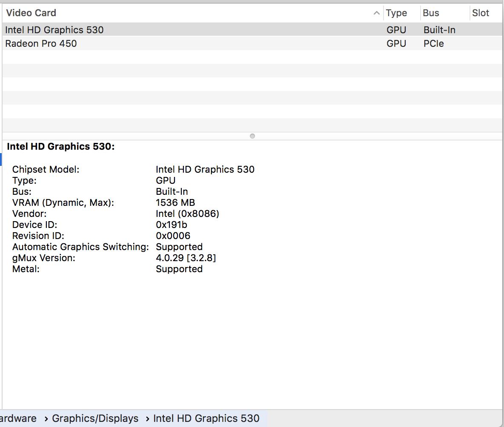Click chevron before Intel HD Graphics 530 path
The image size is (504, 427).
pyautogui.click(x=147, y=418)
